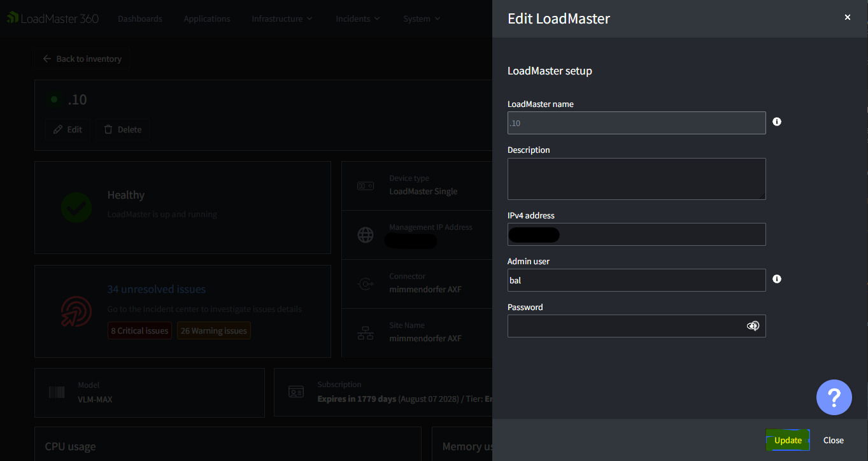Click the Device type icon
This screenshot has height=461, width=868.
point(366,186)
